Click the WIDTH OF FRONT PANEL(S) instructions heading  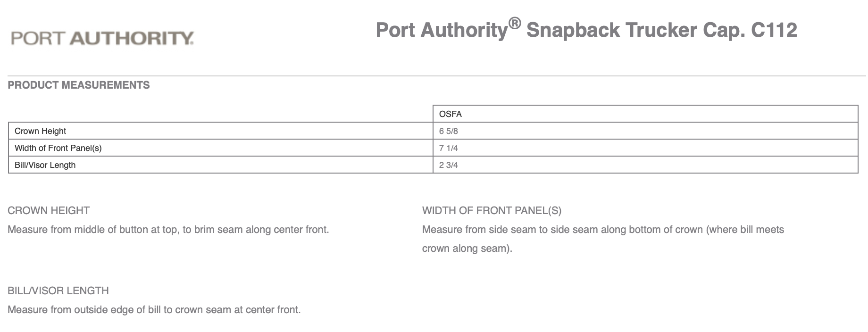click(x=492, y=210)
